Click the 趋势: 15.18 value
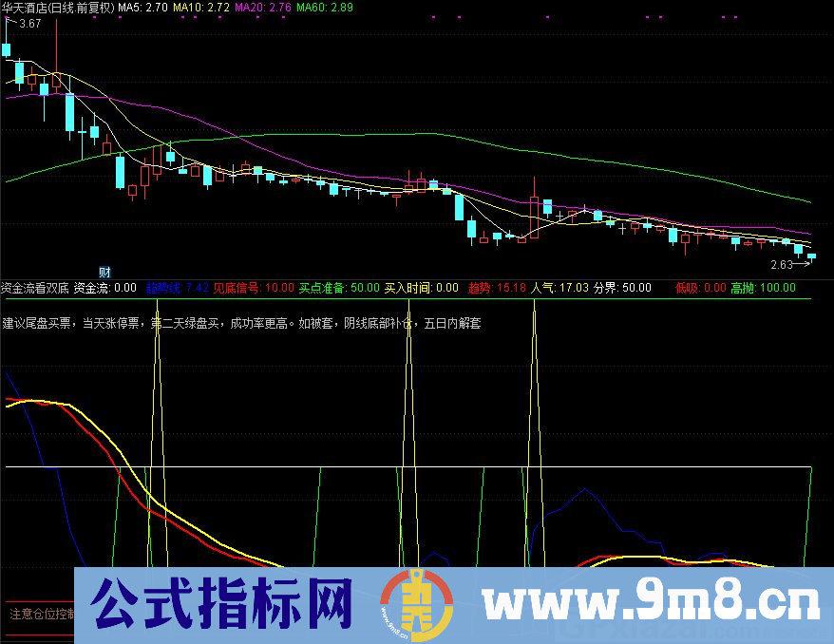The image size is (834, 644). tap(498, 288)
